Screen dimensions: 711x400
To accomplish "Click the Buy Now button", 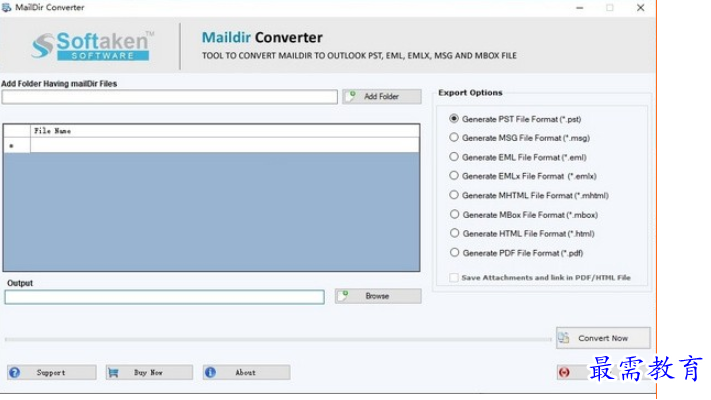I will click(149, 372).
